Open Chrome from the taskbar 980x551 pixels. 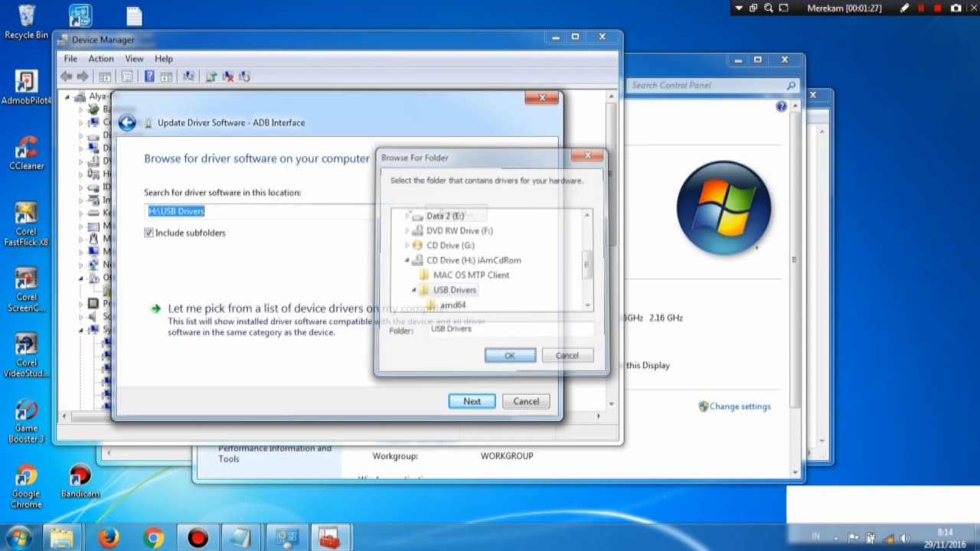point(153,538)
